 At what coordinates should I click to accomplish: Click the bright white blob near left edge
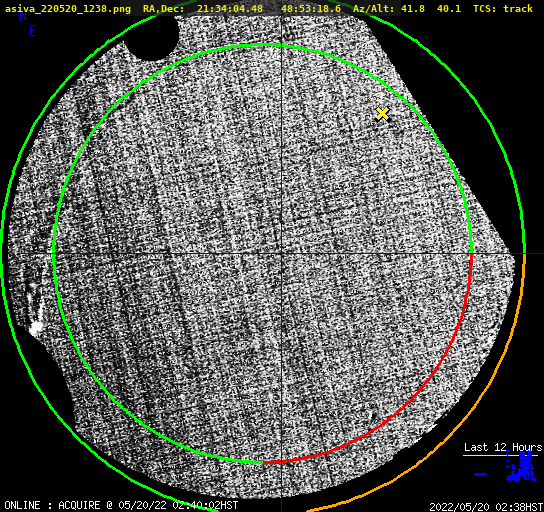(x=36, y=327)
